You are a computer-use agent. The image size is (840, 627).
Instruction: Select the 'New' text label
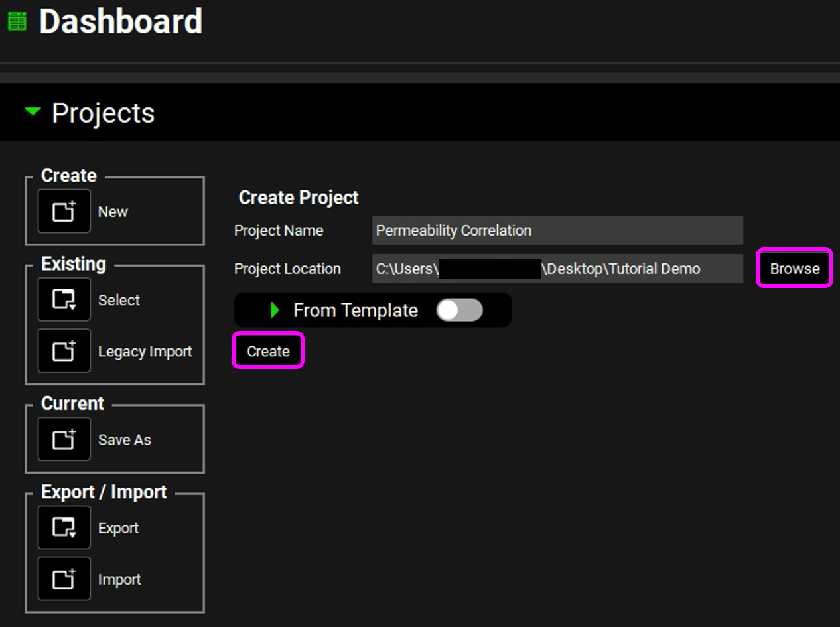(x=113, y=212)
